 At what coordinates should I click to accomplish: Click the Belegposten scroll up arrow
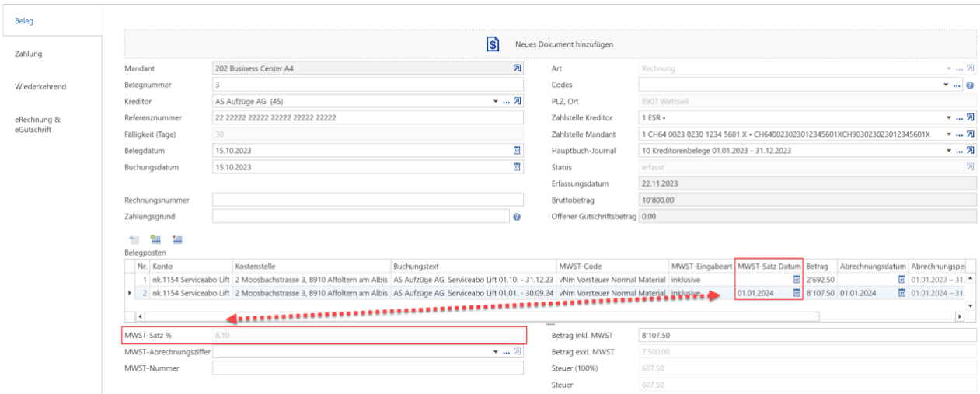[x=969, y=278]
